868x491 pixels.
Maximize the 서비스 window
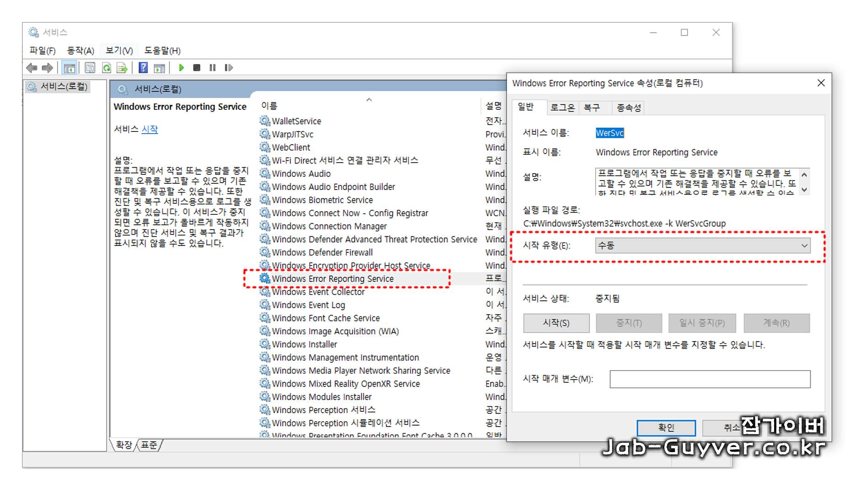(x=684, y=33)
